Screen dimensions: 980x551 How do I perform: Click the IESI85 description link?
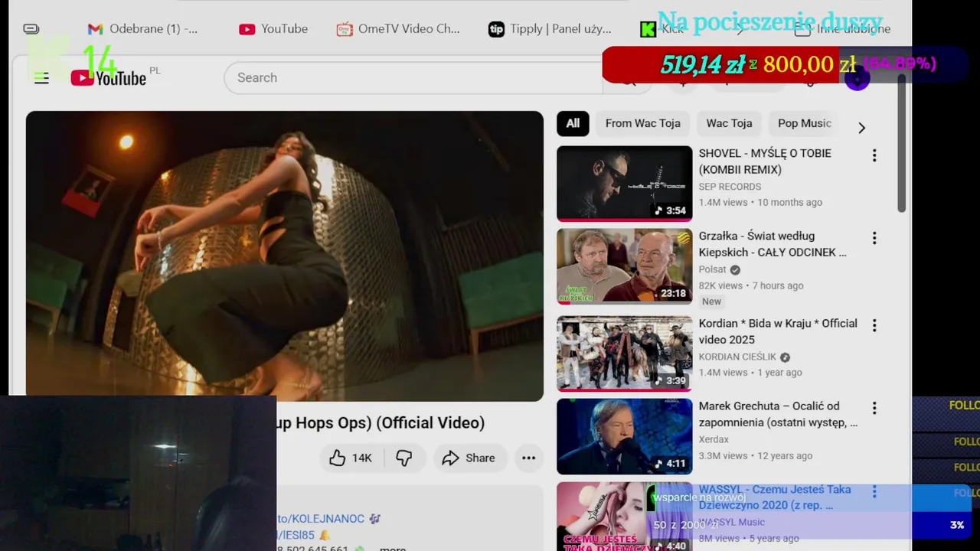(x=296, y=536)
